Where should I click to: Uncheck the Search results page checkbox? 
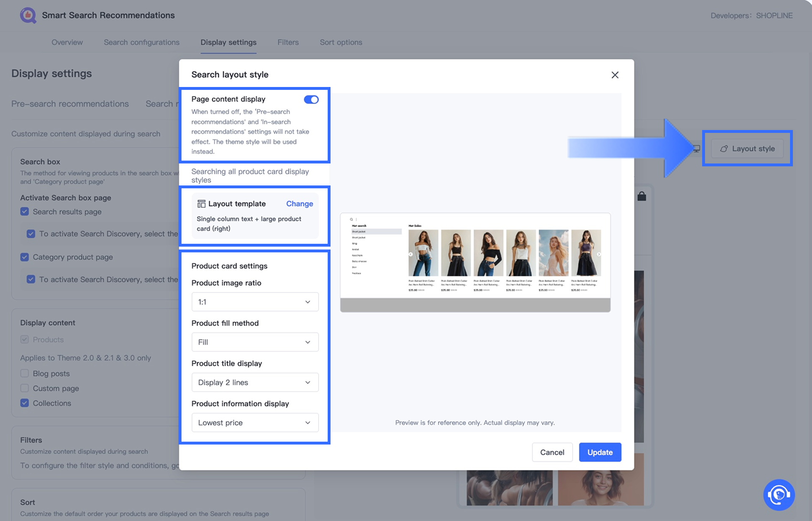pos(25,211)
